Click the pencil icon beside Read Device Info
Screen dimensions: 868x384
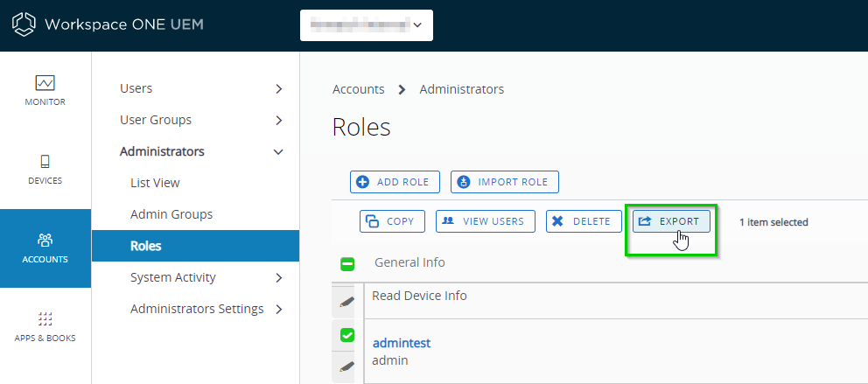click(346, 302)
